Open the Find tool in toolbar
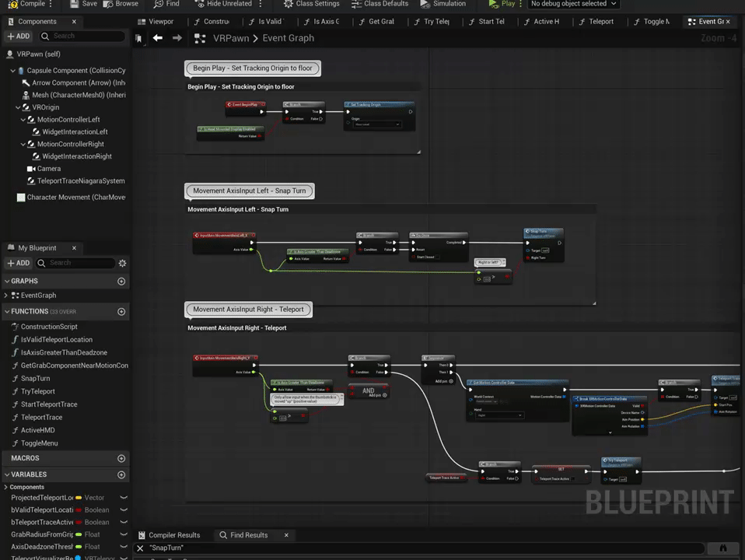The image size is (745, 560). [166, 4]
